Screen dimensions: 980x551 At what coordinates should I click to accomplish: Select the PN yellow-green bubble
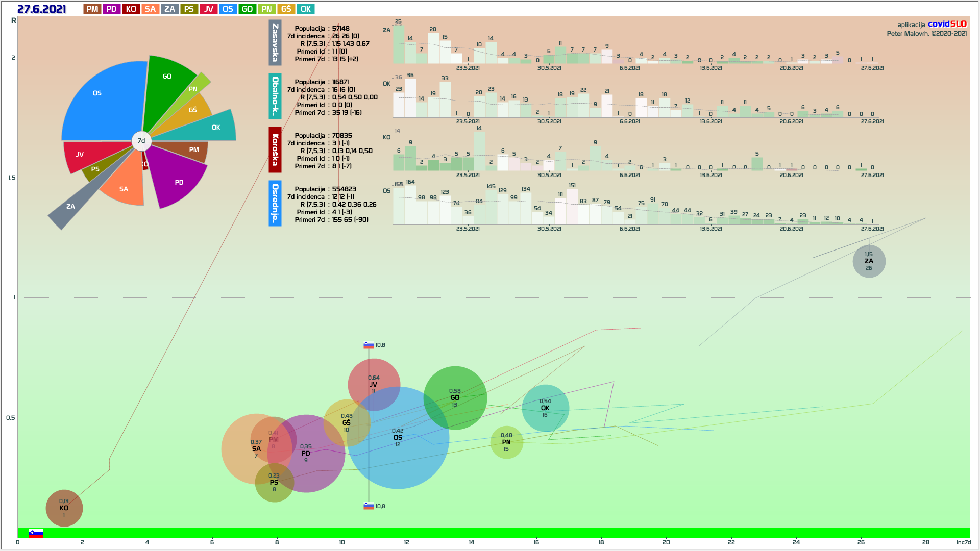click(506, 442)
